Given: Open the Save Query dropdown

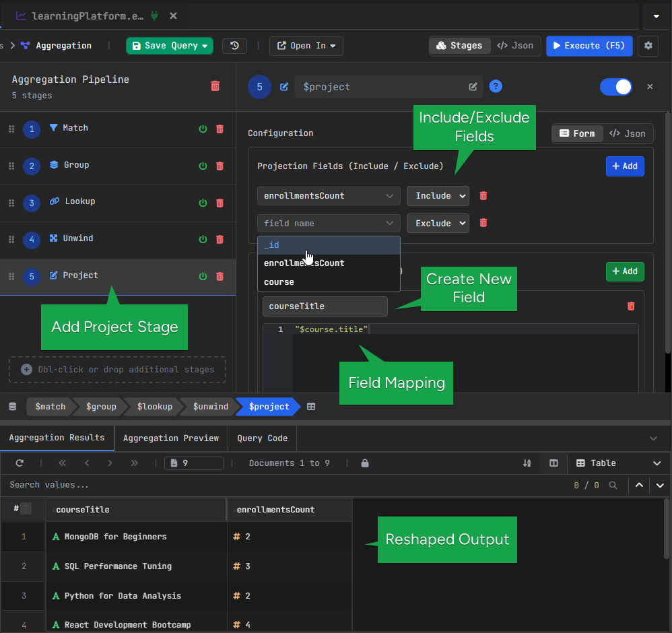Looking at the screenshot, I should coord(170,46).
